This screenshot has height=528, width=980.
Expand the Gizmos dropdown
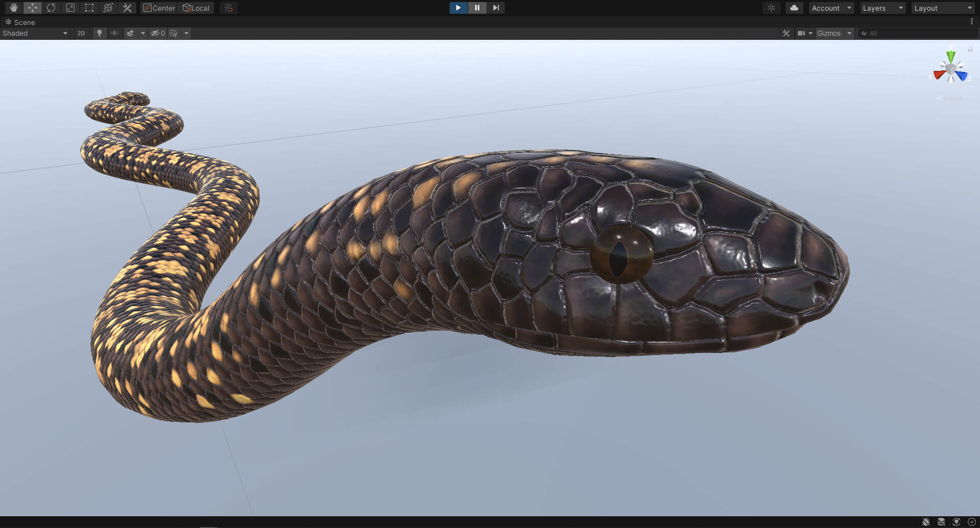pos(834,33)
